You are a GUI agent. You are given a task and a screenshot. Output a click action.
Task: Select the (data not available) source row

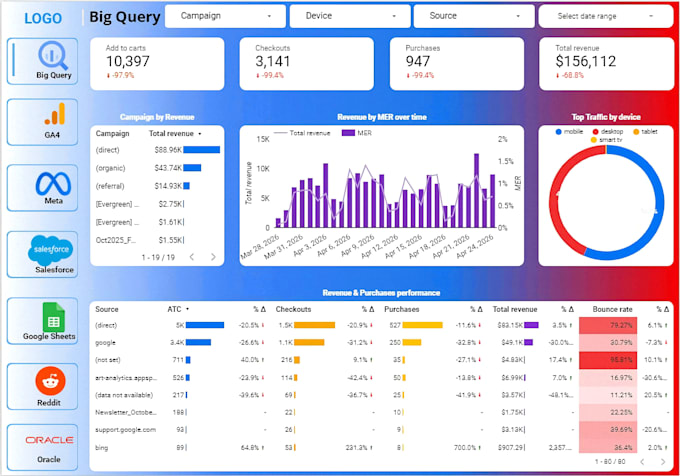382,395
